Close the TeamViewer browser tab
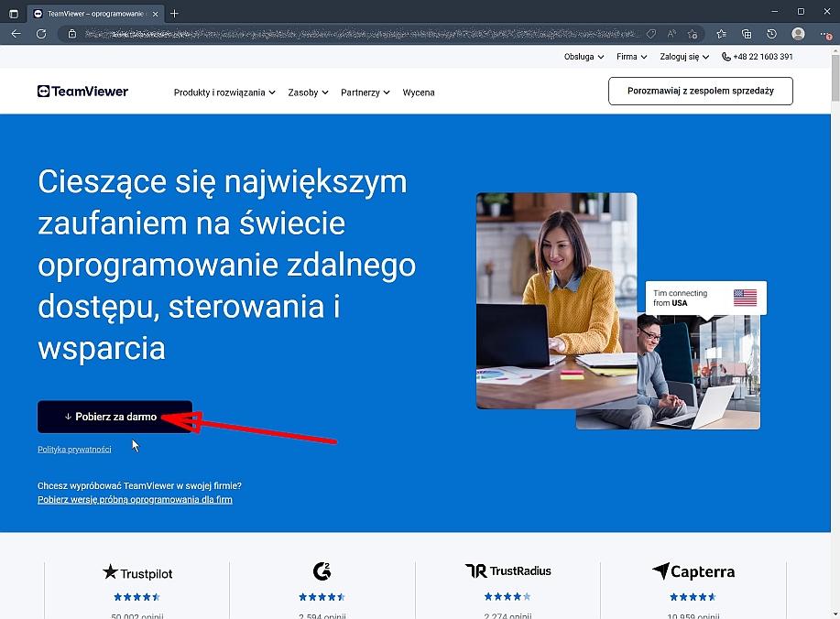 (156, 14)
